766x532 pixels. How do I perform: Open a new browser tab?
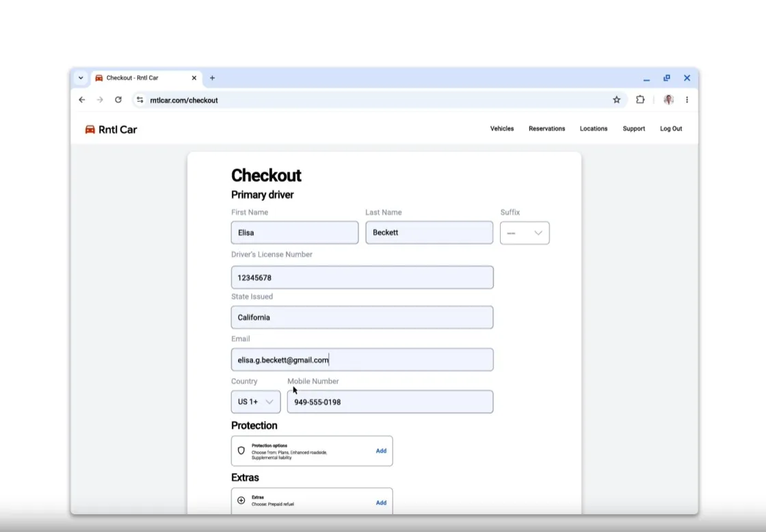point(212,78)
